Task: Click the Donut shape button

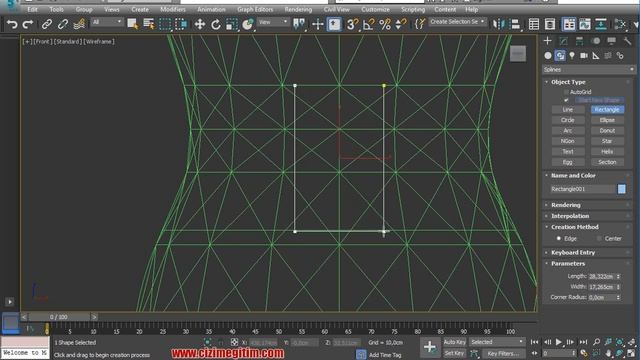Action: 607,131
